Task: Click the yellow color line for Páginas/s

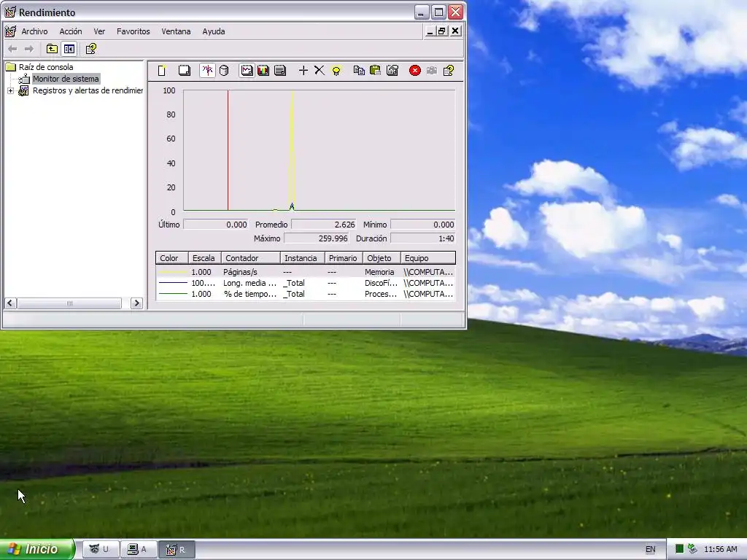Action: point(172,273)
